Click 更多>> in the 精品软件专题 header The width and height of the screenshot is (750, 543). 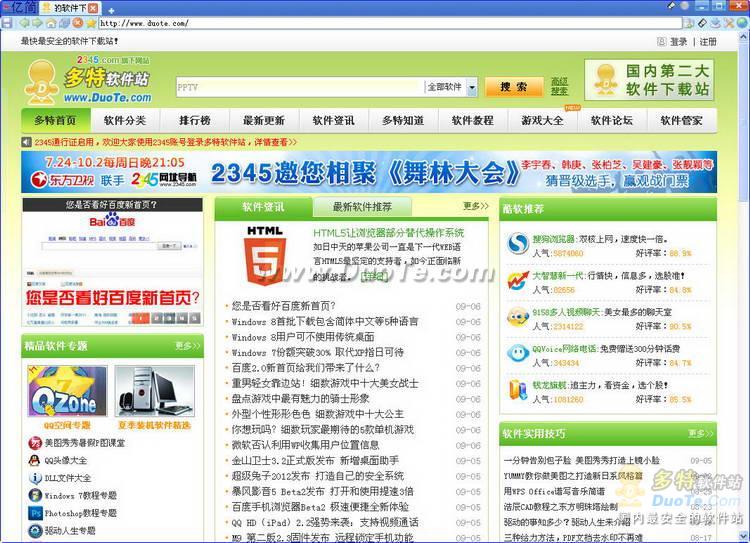[x=188, y=345]
